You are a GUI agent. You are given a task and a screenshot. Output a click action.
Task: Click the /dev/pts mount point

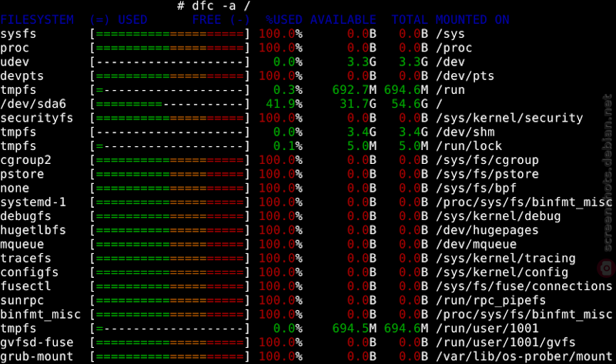(465, 76)
